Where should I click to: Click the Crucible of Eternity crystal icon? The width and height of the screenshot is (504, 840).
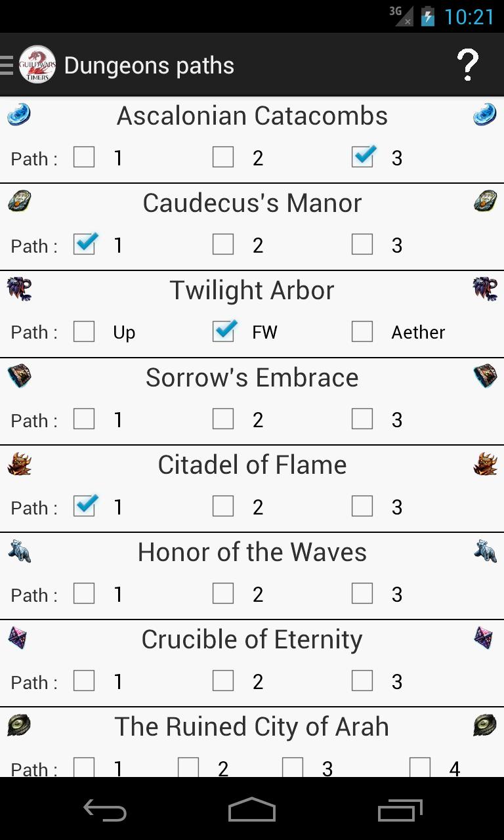tap(20, 639)
